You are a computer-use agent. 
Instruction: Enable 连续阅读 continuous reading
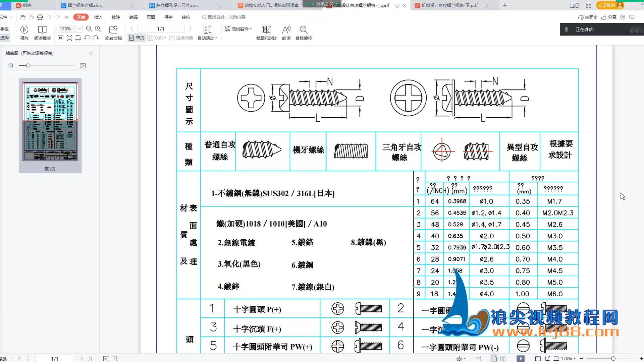coord(181,38)
